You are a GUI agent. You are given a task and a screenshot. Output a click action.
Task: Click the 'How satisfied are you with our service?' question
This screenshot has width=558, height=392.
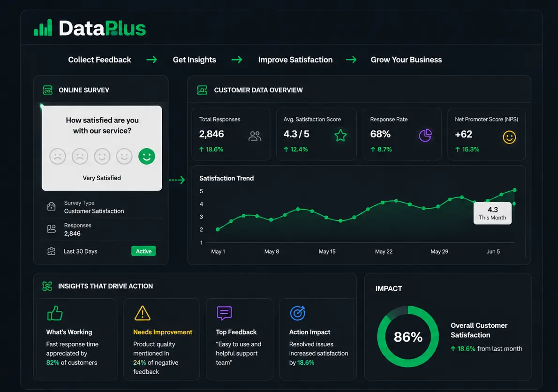point(102,125)
